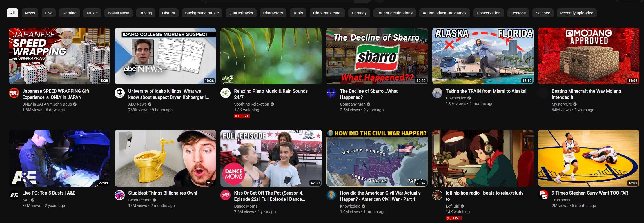Visit the DownieLive channel name link
The image size is (644, 223).
coord(456,98)
